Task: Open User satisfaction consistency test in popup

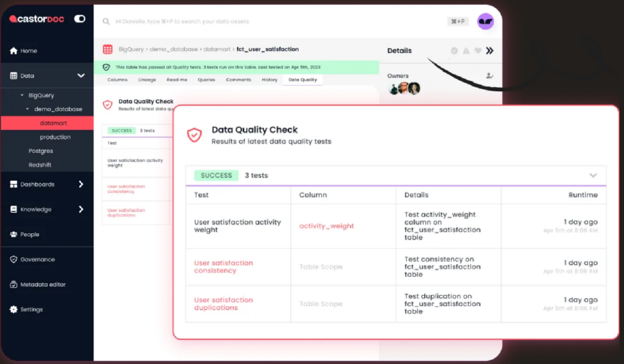Action: click(x=224, y=267)
